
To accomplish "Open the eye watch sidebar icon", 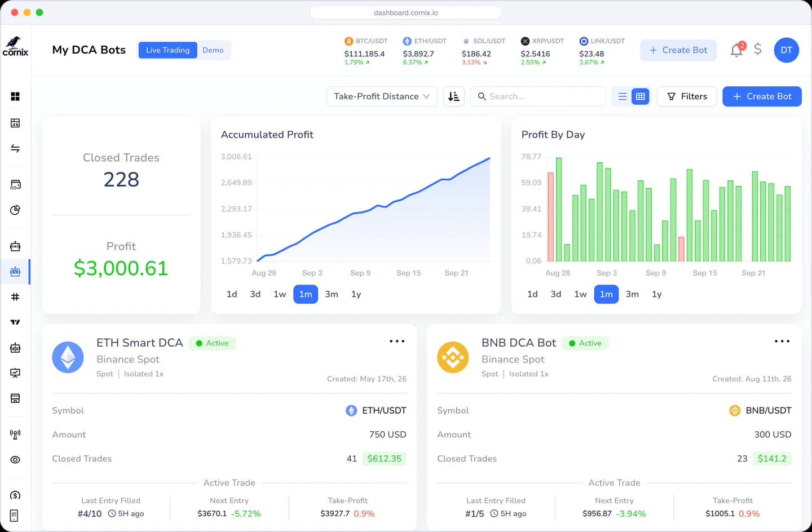I will 15,460.
